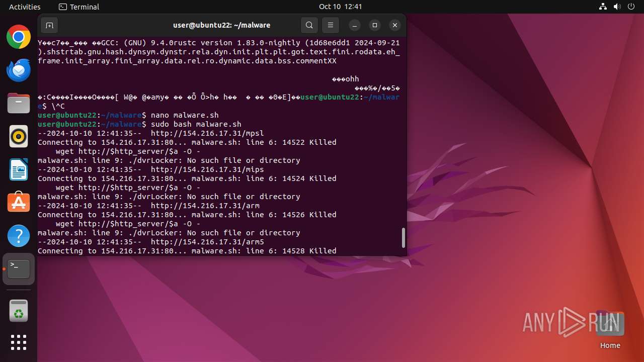Open the network status icon
The width and height of the screenshot is (644, 362).
(603, 7)
